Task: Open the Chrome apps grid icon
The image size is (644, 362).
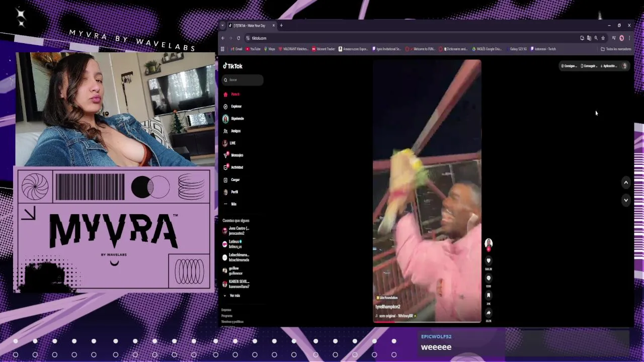Action: coord(222,49)
